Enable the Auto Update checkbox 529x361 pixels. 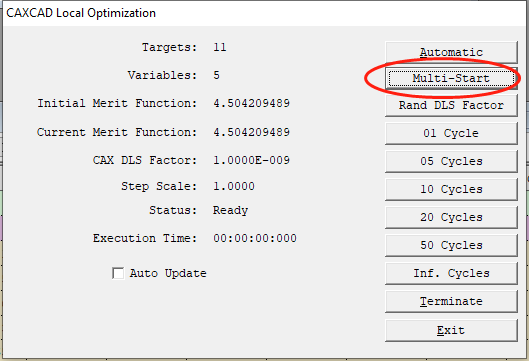click(x=118, y=273)
